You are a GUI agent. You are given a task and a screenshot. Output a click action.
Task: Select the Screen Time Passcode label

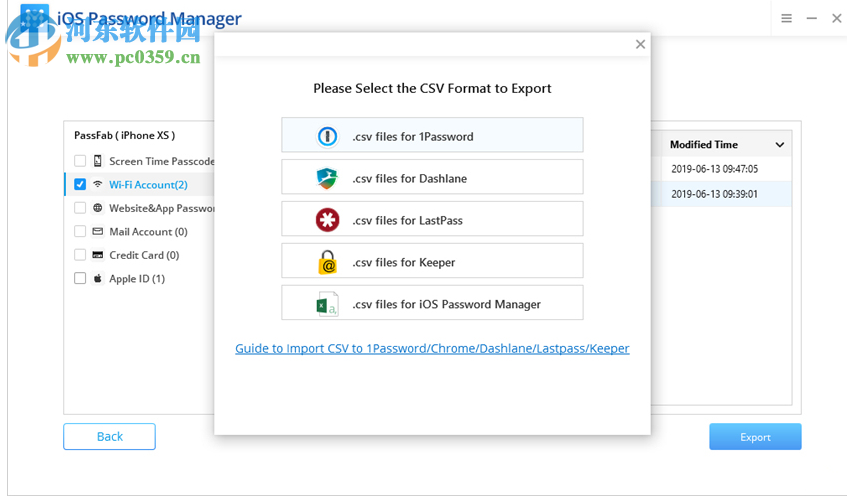pos(162,161)
